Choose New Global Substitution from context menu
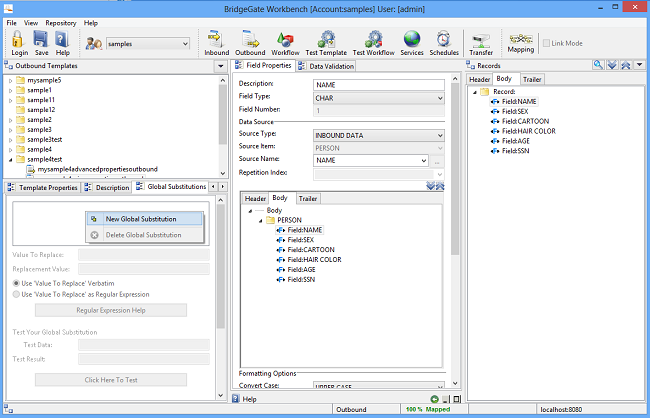650x418 pixels. 145,219
